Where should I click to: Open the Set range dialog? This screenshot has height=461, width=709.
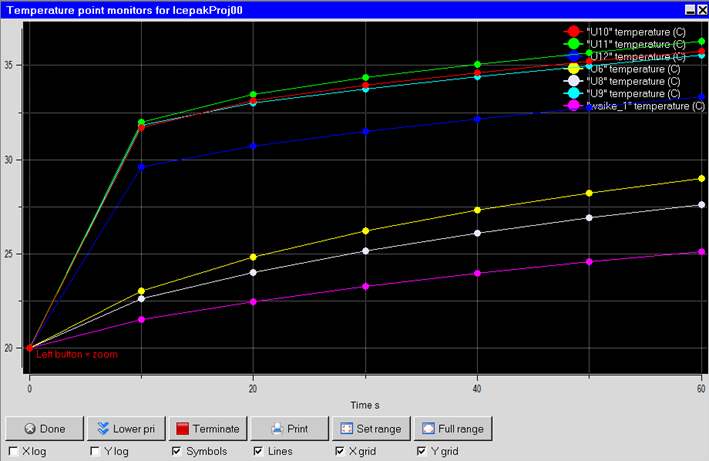coord(371,428)
